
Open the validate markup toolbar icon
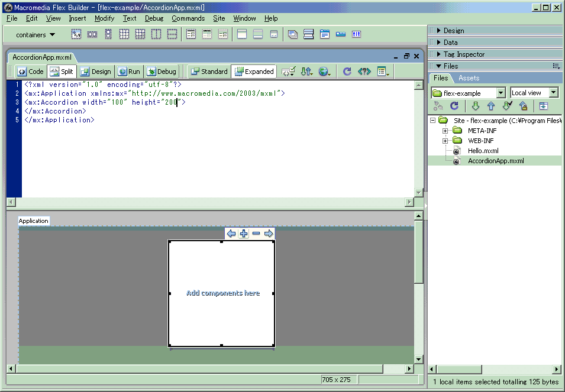tap(289, 72)
